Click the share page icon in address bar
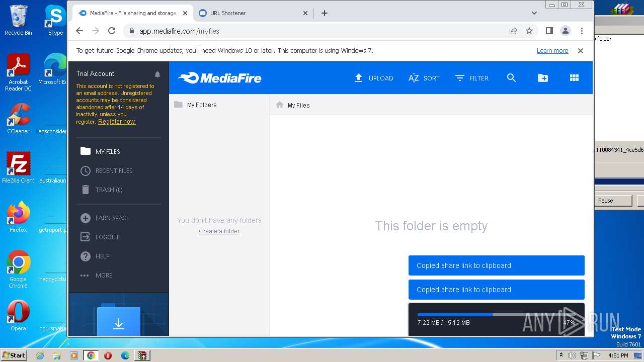The height and width of the screenshot is (362, 644). tap(513, 31)
